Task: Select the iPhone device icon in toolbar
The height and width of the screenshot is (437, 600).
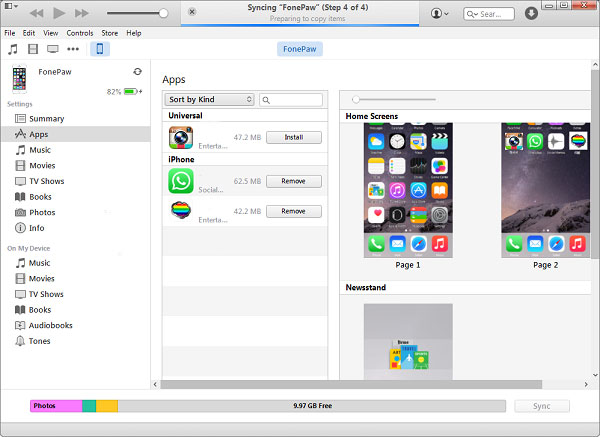Action: (100, 49)
